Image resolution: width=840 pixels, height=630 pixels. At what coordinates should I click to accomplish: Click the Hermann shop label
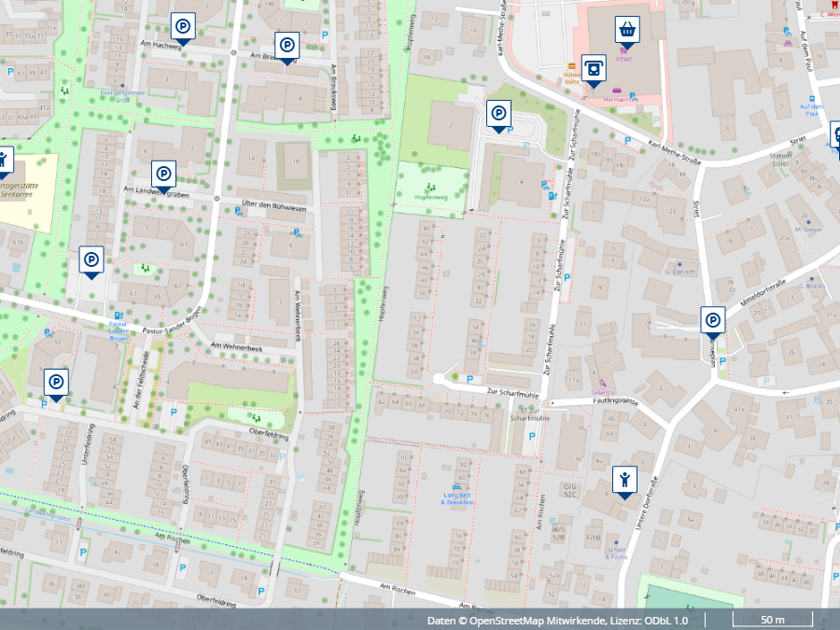(x=617, y=99)
